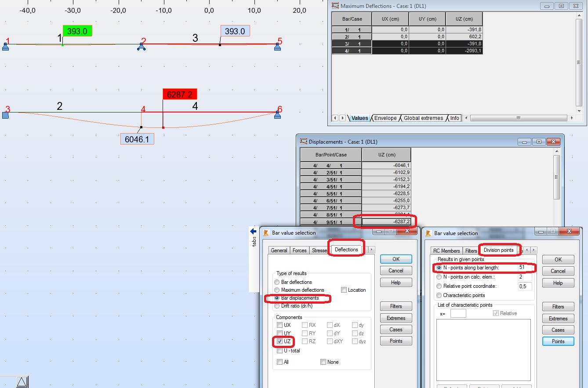
Task: Uncheck the UZ component checkbox
Action: click(x=280, y=341)
